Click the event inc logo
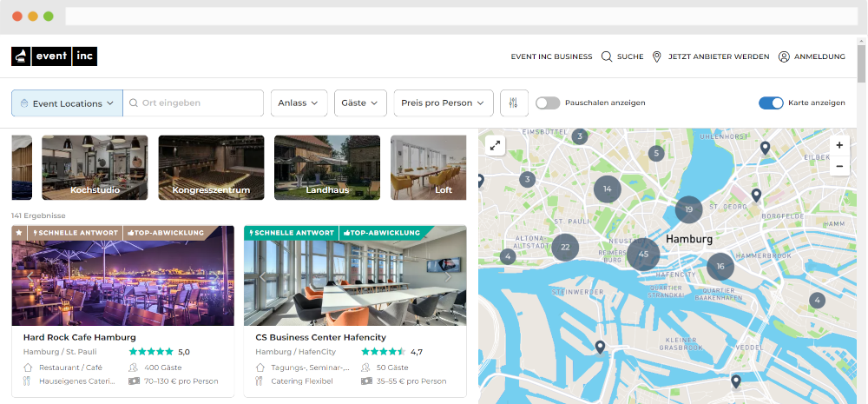The width and height of the screenshot is (868, 404). tap(54, 56)
